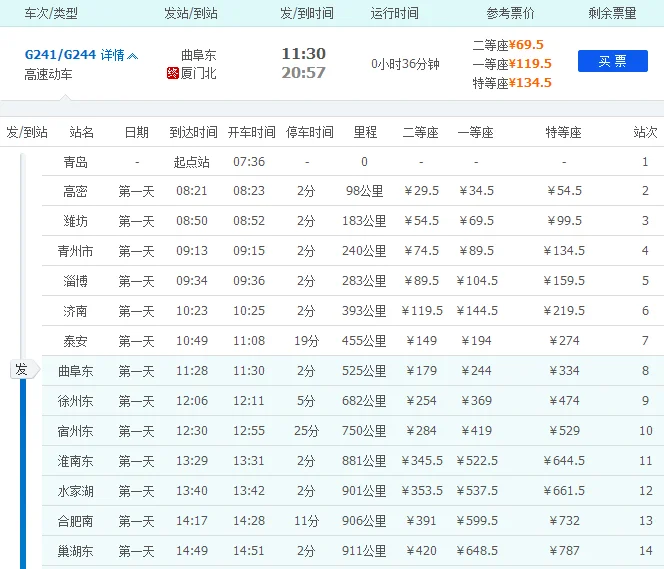Click the 911公里 mileage for 巢湖东
664x569 pixels.
[x=364, y=552]
